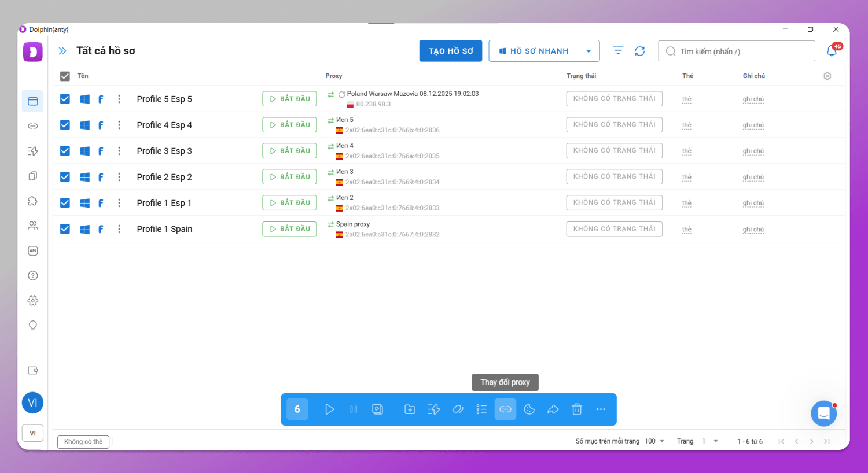
Task: Delete selected profiles via the trash icon
Action: (x=576, y=409)
